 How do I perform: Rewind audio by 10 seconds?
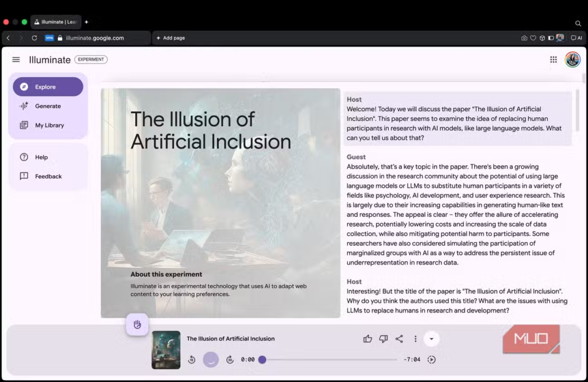(x=192, y=360)
